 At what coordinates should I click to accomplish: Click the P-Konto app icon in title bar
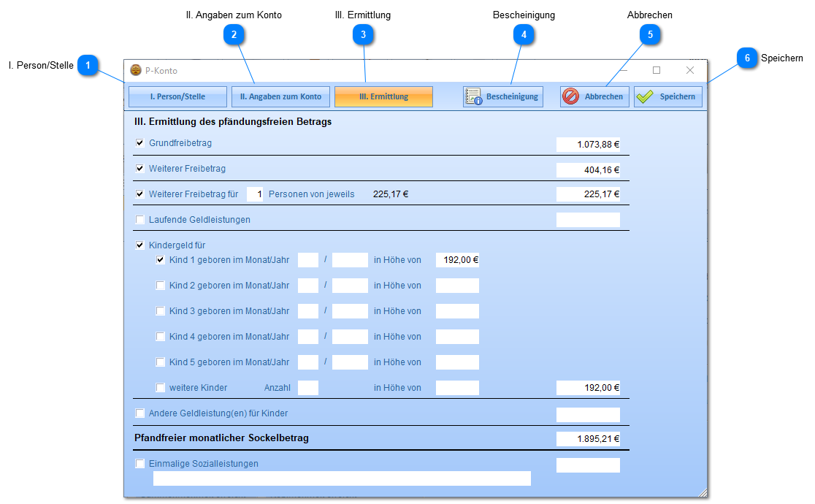click(136, 71)
